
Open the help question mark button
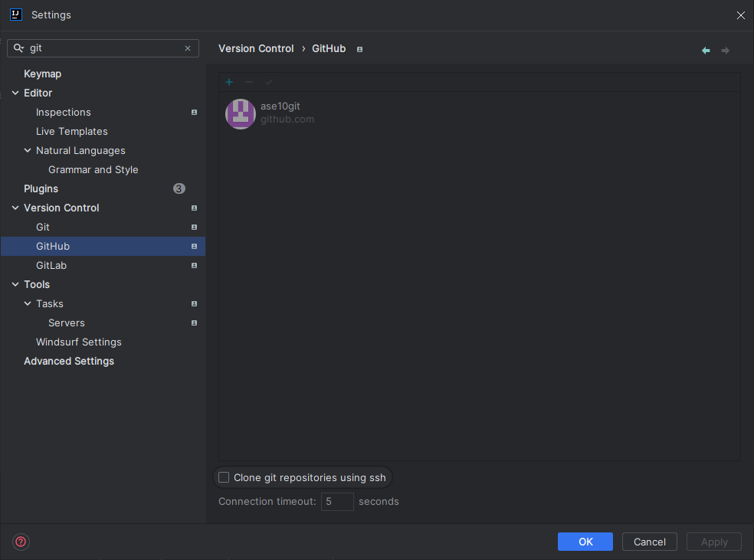click(x=21, y=542)
